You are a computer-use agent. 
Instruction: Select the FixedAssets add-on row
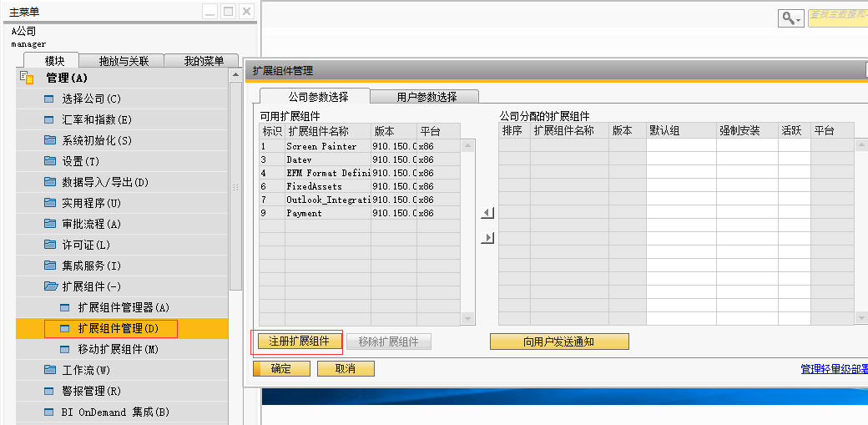pos(360,186)
